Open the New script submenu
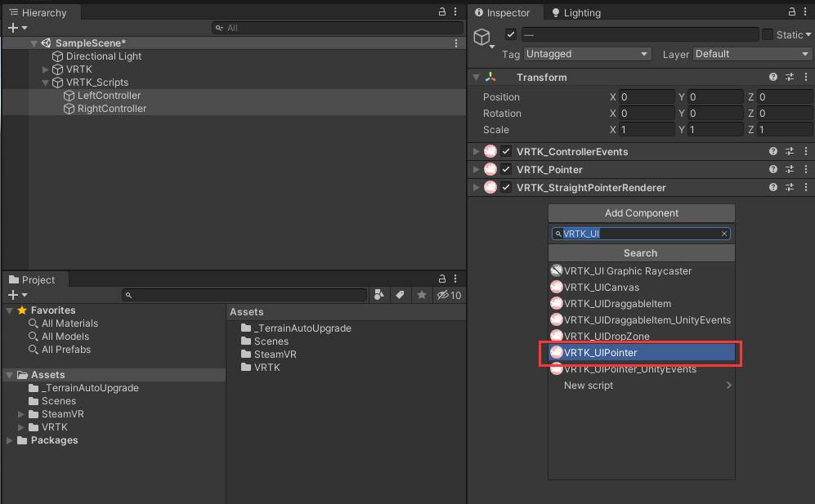Screen dimensions: 815x504 tap(642, 386)
